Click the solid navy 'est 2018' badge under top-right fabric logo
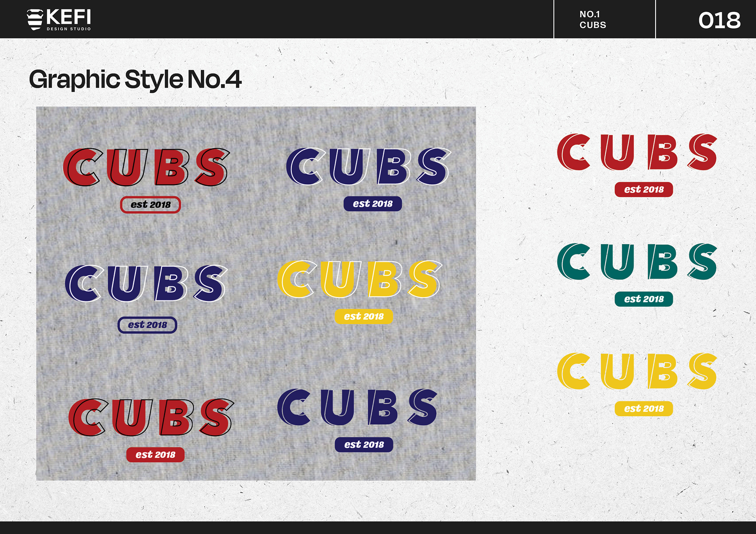 point(372,204)
